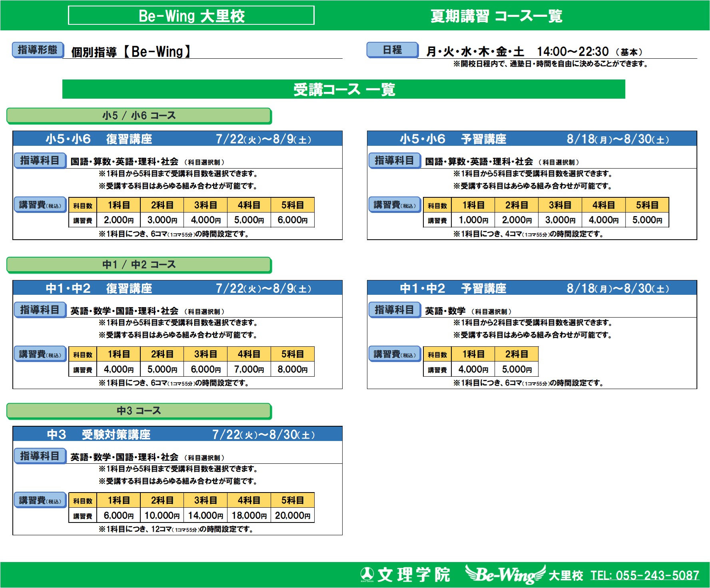The height and width of the screenshot is (588, 710).
Task: Click the '1,000円' price cell
Action: click(x=473, y=220)
